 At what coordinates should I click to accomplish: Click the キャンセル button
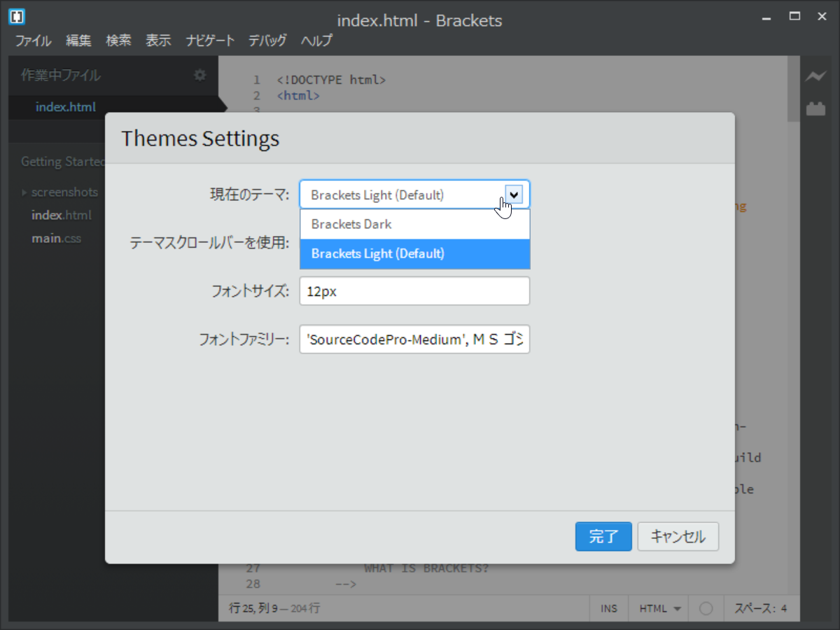[x=678, y=537]
